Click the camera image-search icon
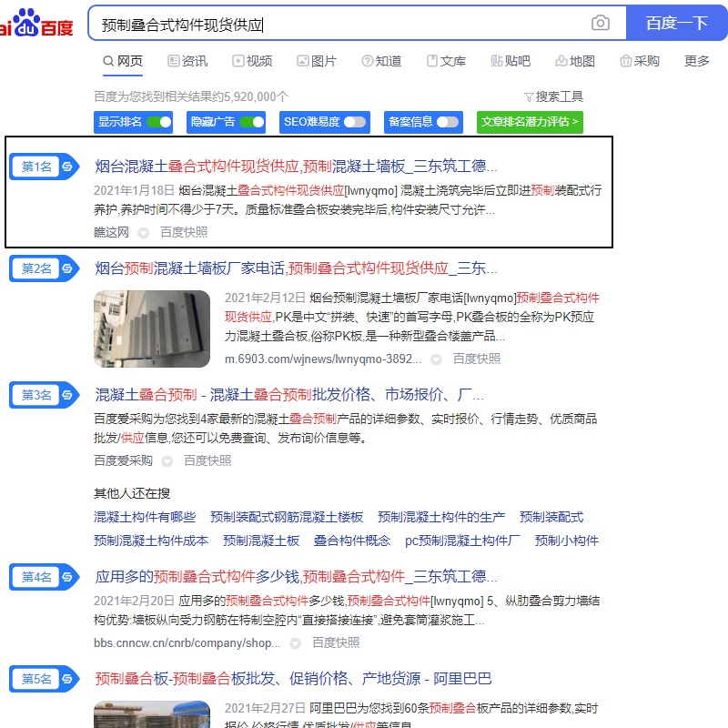Screen dimensions: 728x728 click(x=600, y=23)
